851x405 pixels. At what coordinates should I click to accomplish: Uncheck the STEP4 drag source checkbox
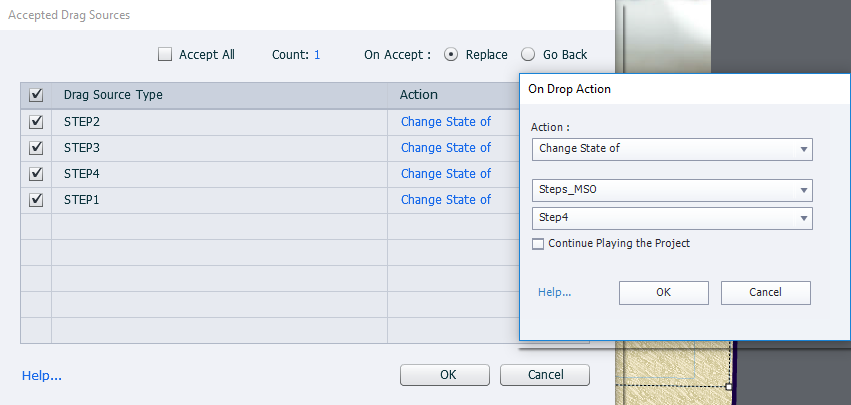coord(37,174)
